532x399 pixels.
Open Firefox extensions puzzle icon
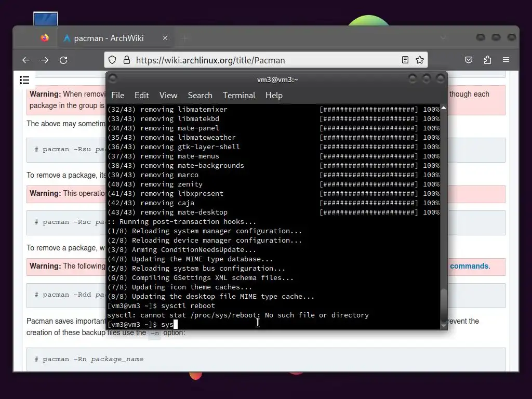click(487, 60)
